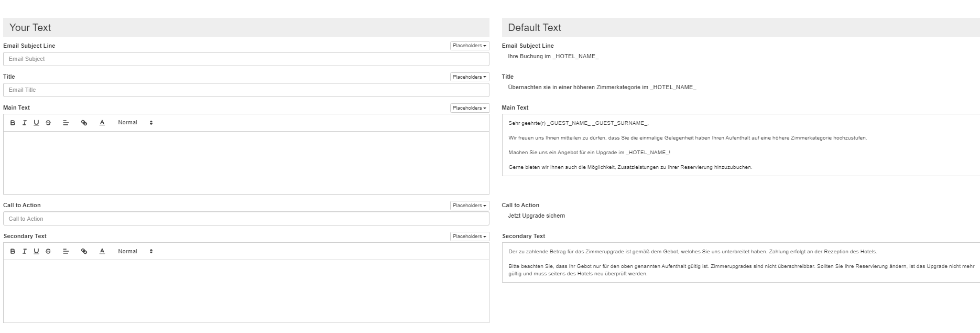980x333 pixels.
Task: Toggle strikethrough in Main Text toolbar
Action: [48, 123]
